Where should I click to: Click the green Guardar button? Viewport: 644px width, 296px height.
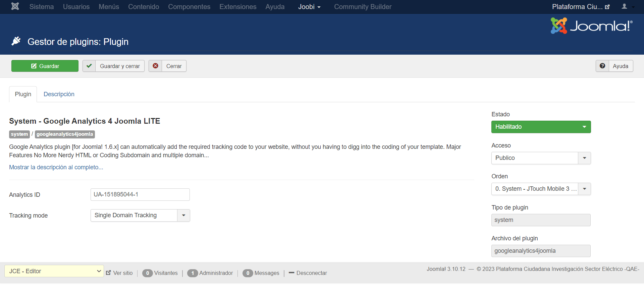(45, 66)
